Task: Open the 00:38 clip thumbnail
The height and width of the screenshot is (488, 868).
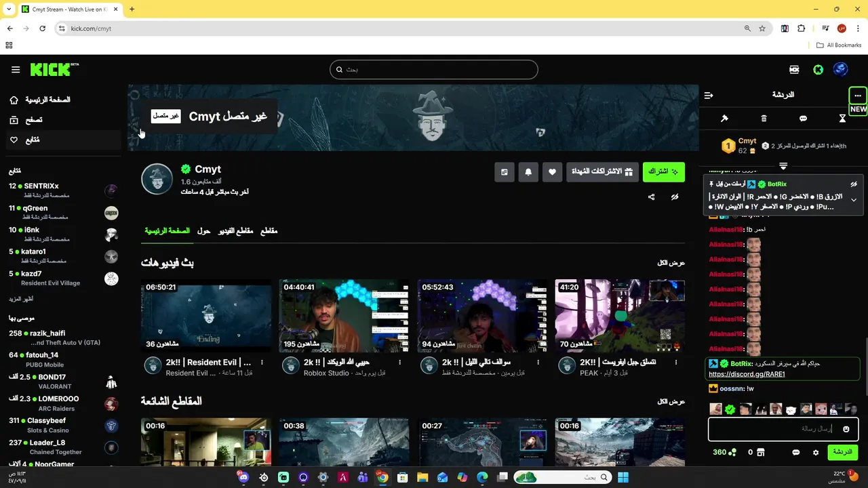Action: pos(344,442)
